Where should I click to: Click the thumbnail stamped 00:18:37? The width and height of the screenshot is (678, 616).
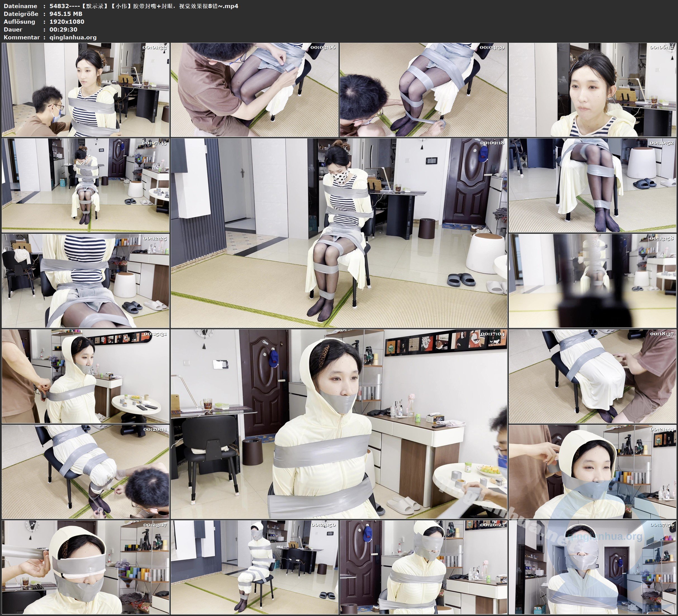click(593, 376)
